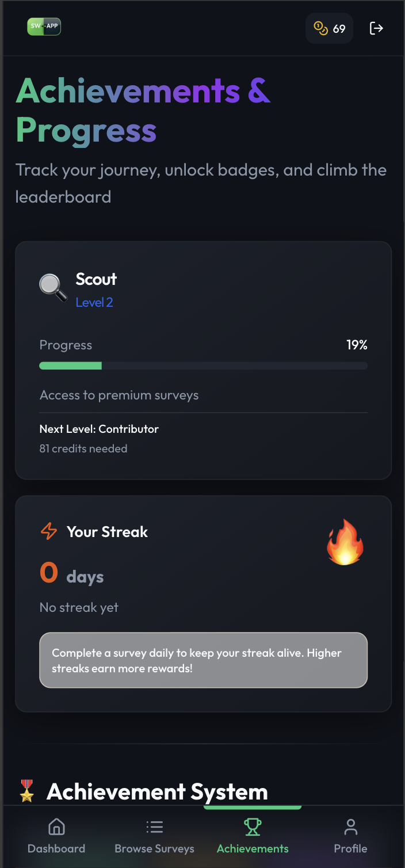
Task: Click the Achievements & Progress heading
Action: click(x=143, y=109)
